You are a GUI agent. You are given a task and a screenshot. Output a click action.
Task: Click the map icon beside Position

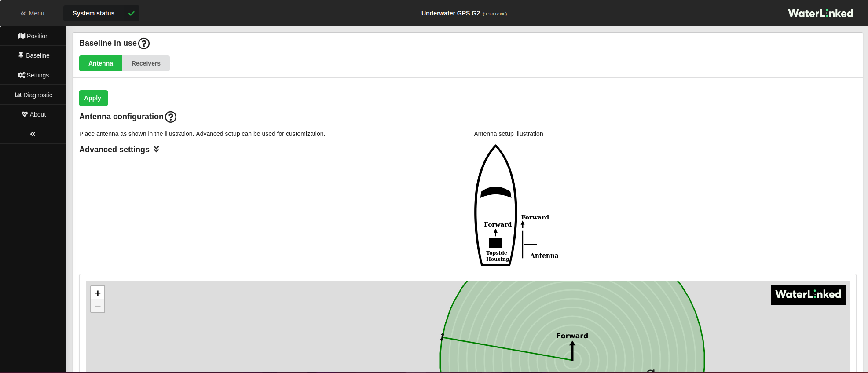click(x=22, y=36)
